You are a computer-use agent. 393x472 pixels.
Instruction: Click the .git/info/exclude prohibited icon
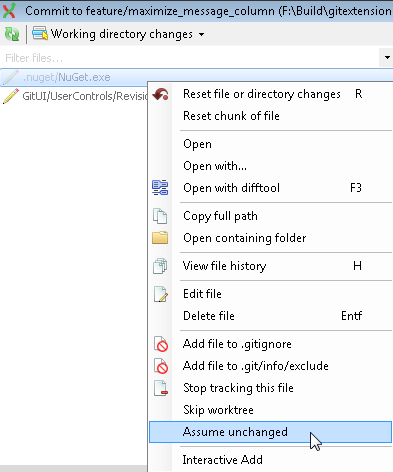coord(161,366)
